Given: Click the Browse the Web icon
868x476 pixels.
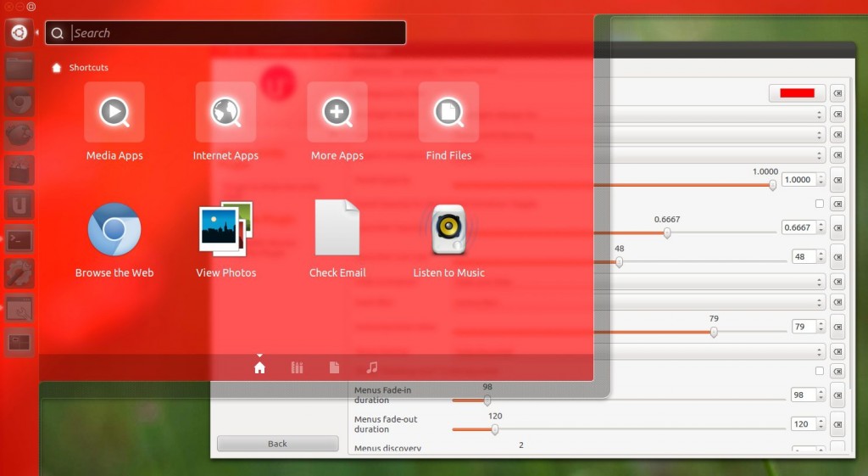Looking at the screenshot, I should pyautogui.click(x=114, y=229).
